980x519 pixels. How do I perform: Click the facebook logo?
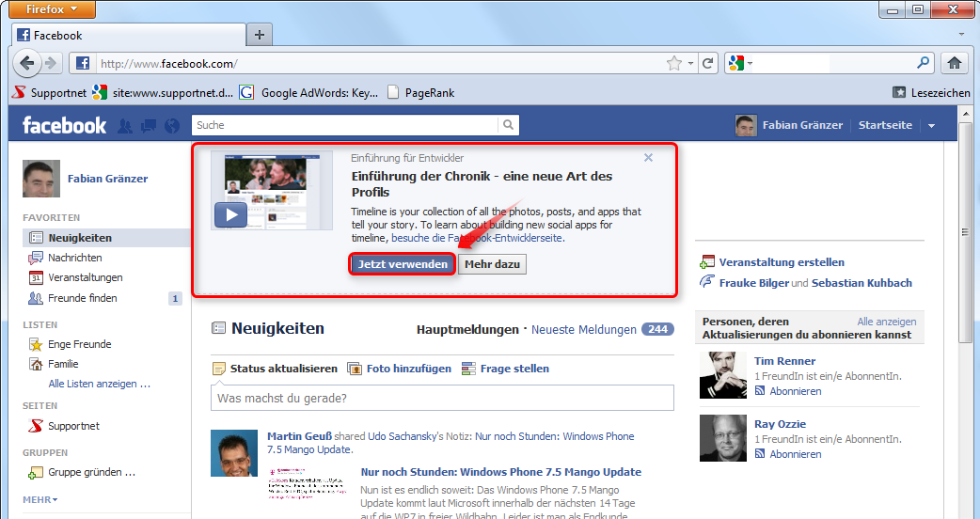coord(64,125)
